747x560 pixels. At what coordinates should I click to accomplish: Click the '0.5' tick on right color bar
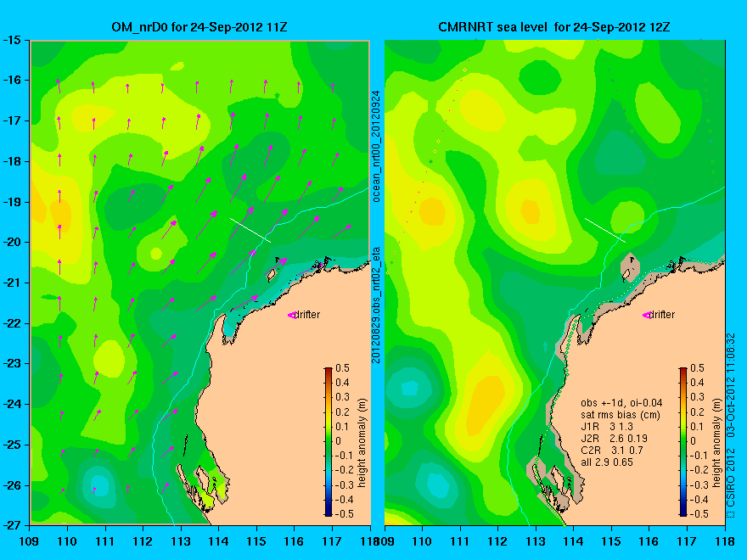click(698, 368)
